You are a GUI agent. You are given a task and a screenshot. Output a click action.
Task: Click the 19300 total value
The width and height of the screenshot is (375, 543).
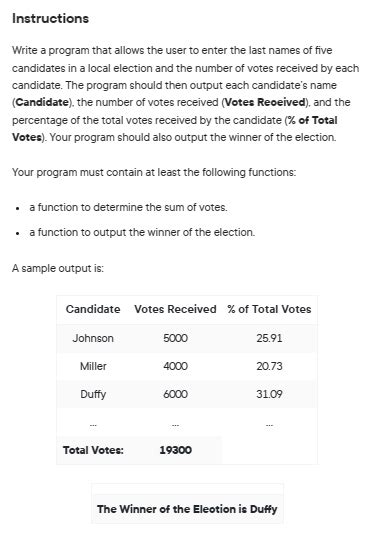tap(176, 450)
